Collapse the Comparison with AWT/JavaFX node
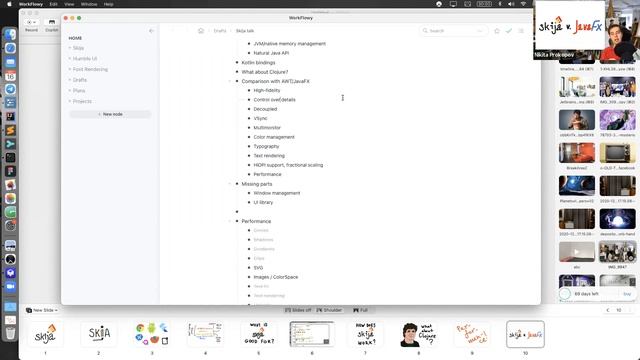The height and width of the screenshot is (360, 640). [x=229, y=81]
